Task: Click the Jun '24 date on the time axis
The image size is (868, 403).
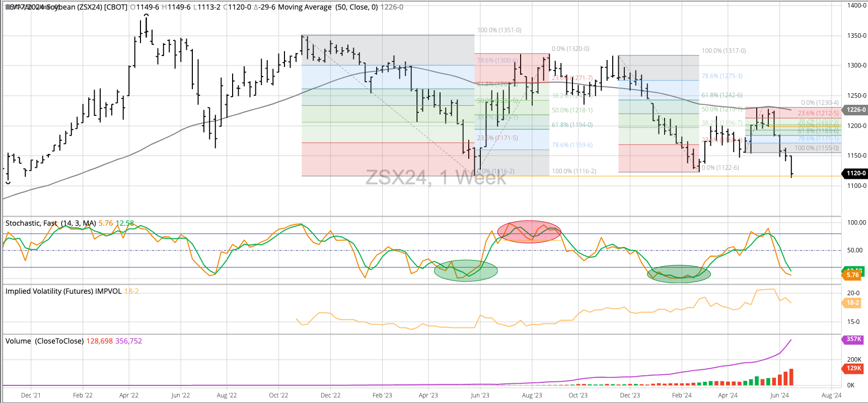Action: pos(779,395)
